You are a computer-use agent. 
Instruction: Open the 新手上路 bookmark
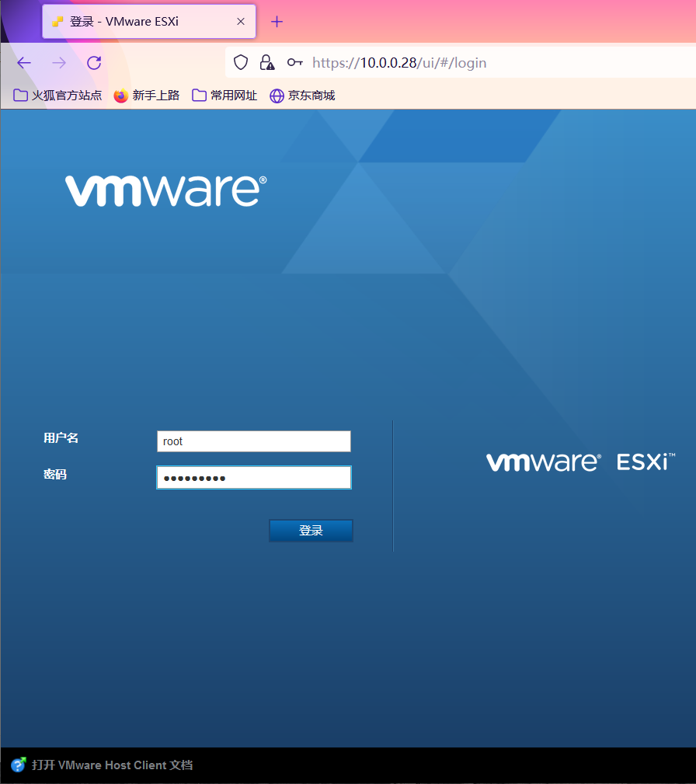pyautogui.click(x=147, y=95)
